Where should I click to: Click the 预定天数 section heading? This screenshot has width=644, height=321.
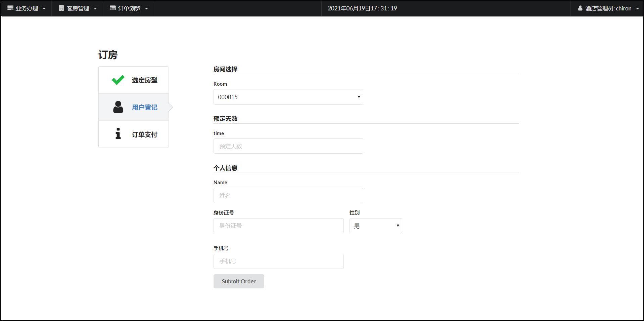(225, 119)
